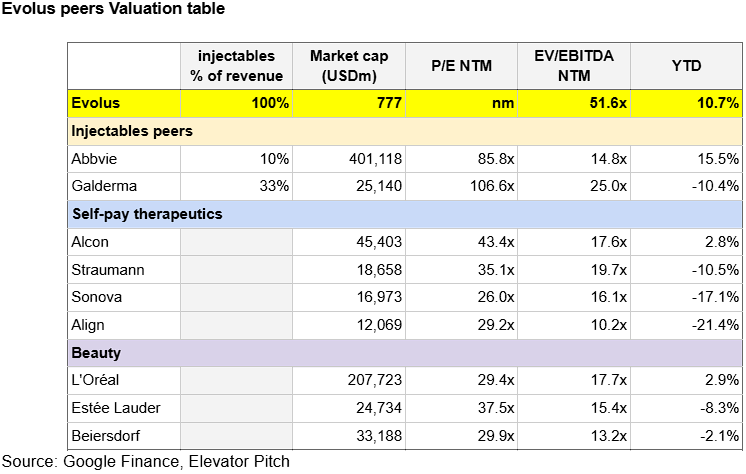Screen dimensions: 746x474
Task: Select the 'injectables % of revenue' column header
Action: click(x=236, y=66)
